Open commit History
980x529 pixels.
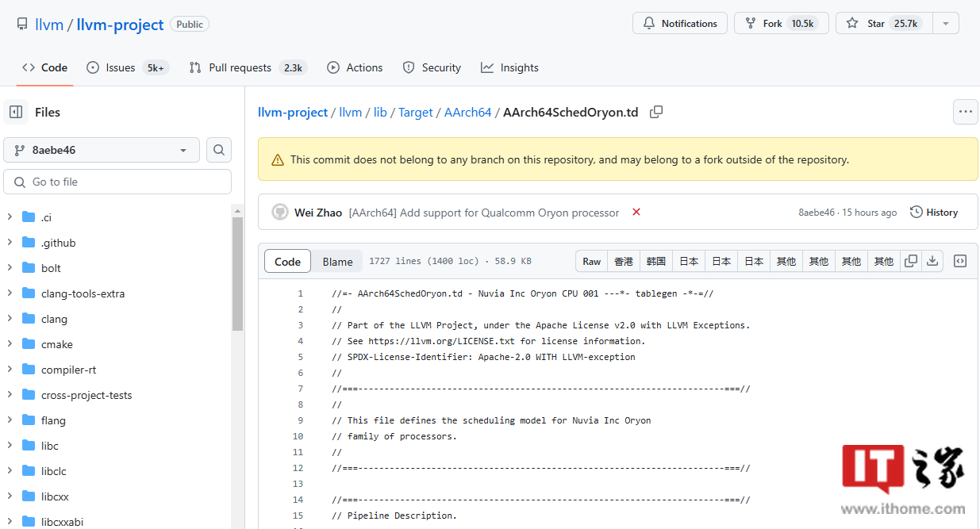pyautogui.click(x=934, y=213)
